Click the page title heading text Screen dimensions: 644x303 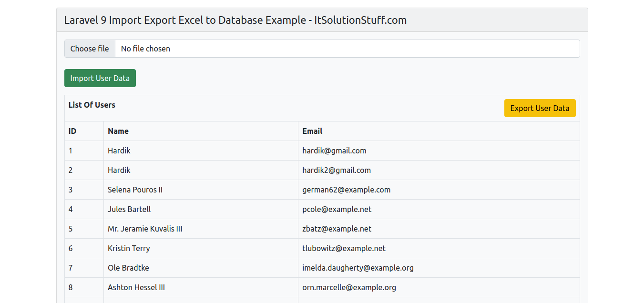(235, 20)
